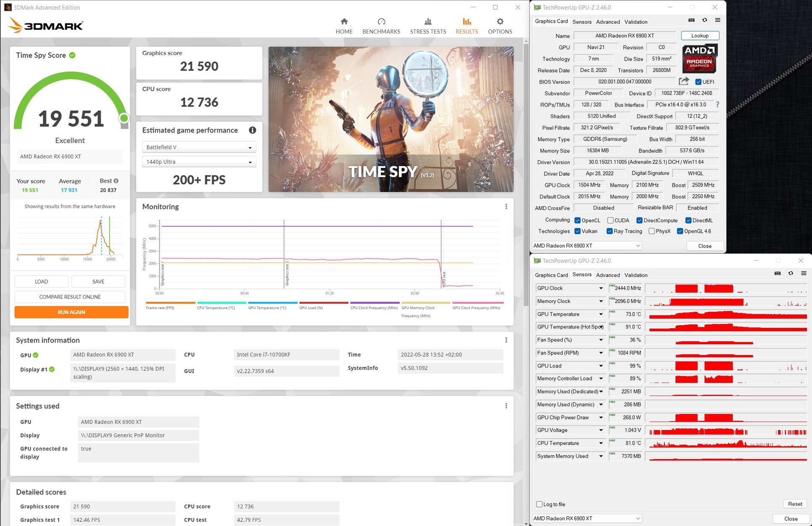Toggle Ray Tracing checkbox
Viewport: 812px width, 526px height.
610,231
